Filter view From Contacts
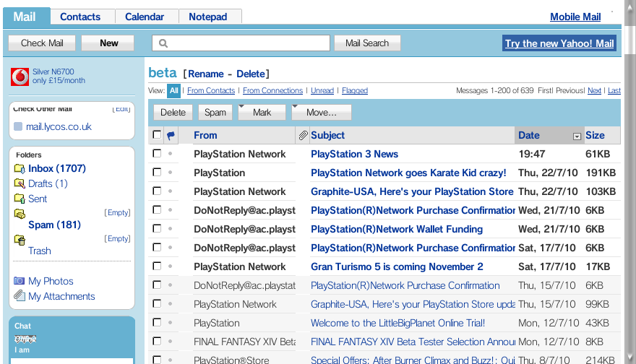The image size is (636, 364). click(211, 90)
